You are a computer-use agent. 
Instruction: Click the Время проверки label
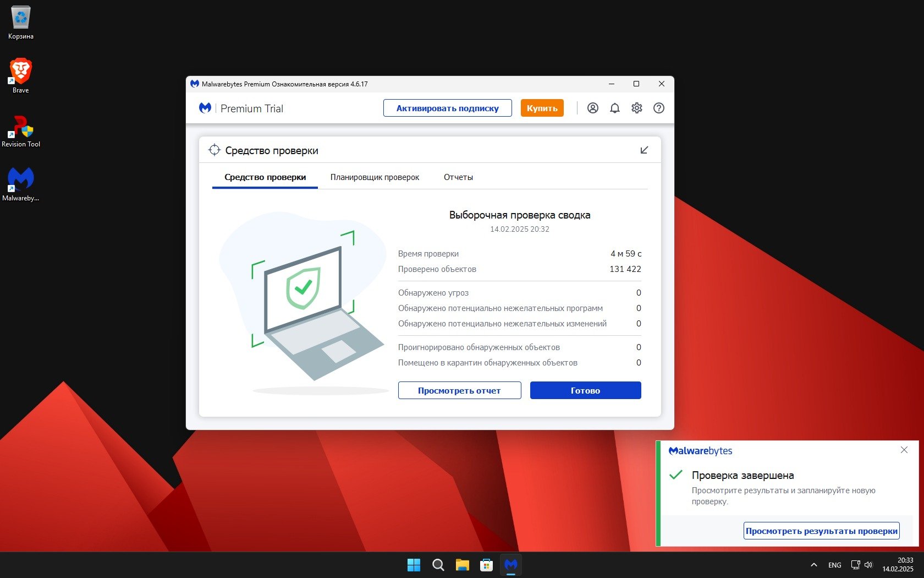pyautogui.click(x=428, y=254)
